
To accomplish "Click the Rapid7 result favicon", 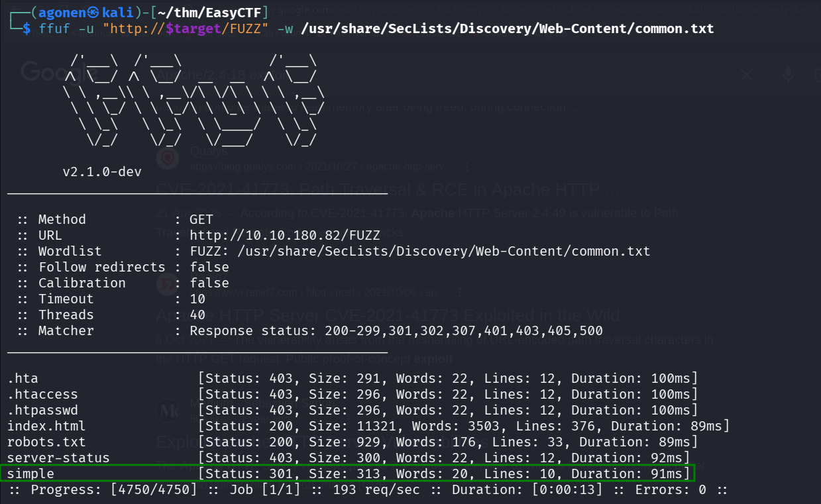I will [x=166, y=283].
